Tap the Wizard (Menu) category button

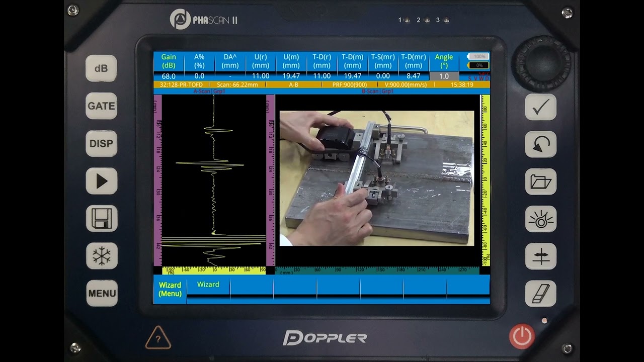(x=170, y=289)
